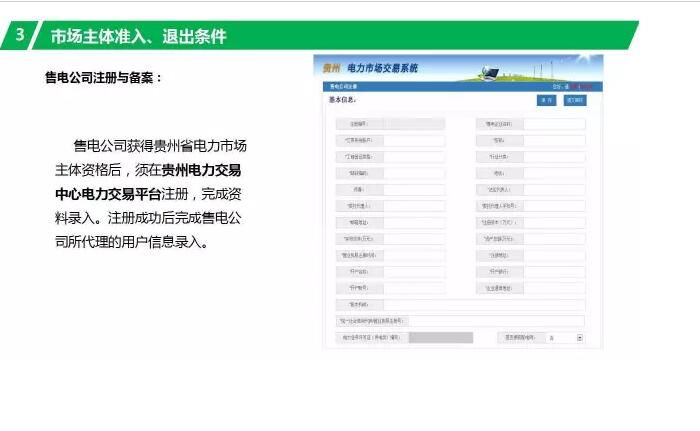Viewport: 700px width, 431px height.
Task: Click the slide number 3 badge
Action: click(x=20, y=36)
